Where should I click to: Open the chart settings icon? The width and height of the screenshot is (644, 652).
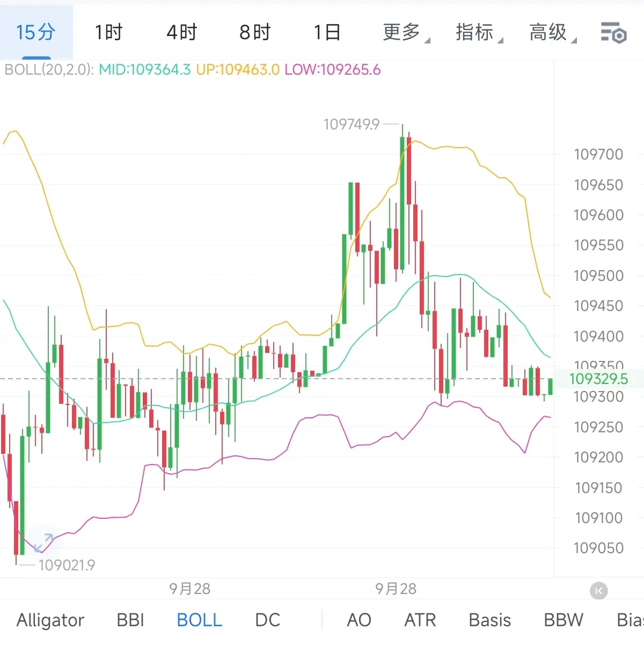click(x=613, y=33)
